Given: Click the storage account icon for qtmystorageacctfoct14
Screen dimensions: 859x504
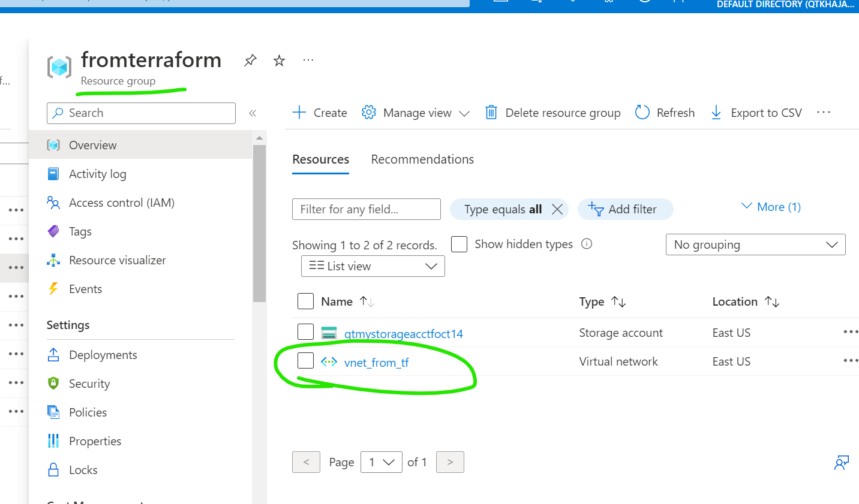Looking at the screenshot, I should click(x=329, y=333).
